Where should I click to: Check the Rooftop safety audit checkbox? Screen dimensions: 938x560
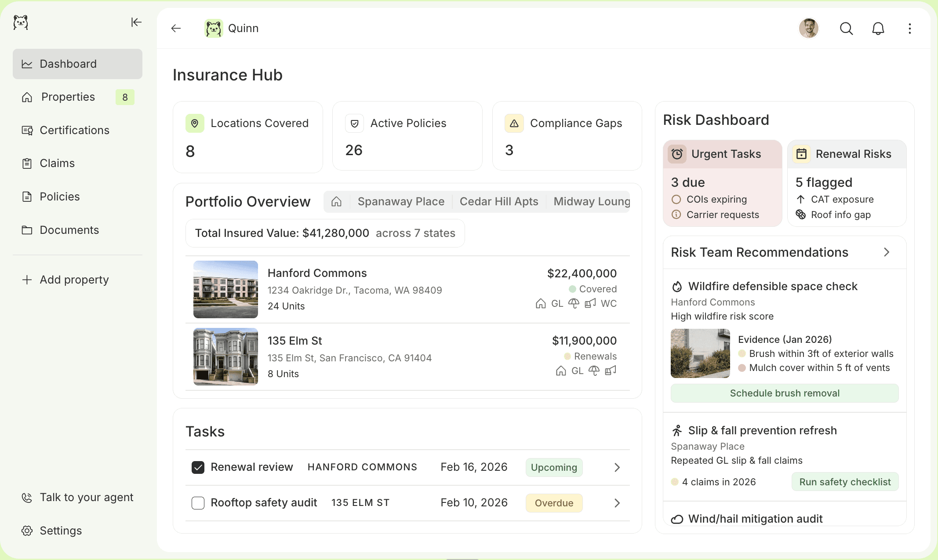198,503
